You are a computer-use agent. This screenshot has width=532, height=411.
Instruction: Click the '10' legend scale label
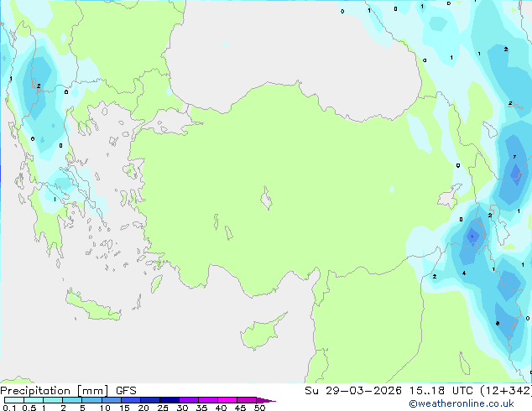tap(105, 408)
